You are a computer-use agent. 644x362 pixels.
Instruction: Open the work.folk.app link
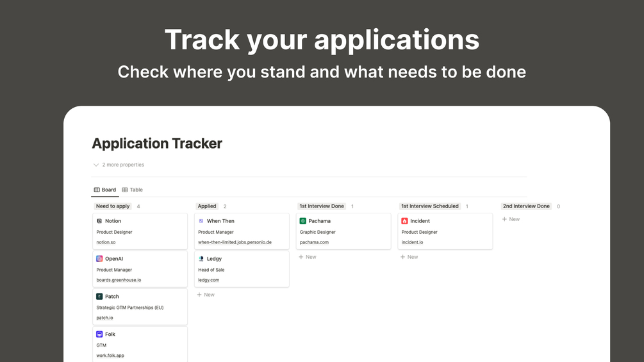[110, 356]
